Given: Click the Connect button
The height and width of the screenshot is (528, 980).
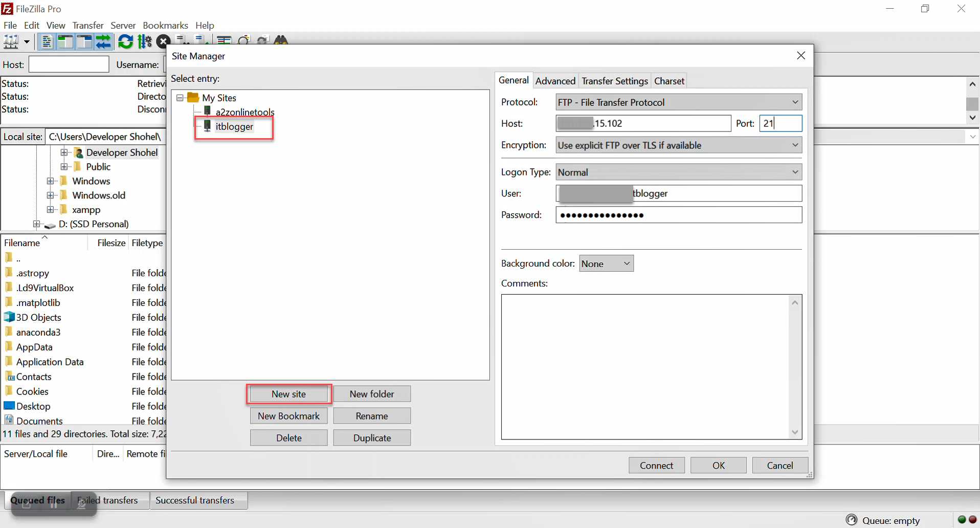Looking at the screenshot, I should click(x=656, y=465).
